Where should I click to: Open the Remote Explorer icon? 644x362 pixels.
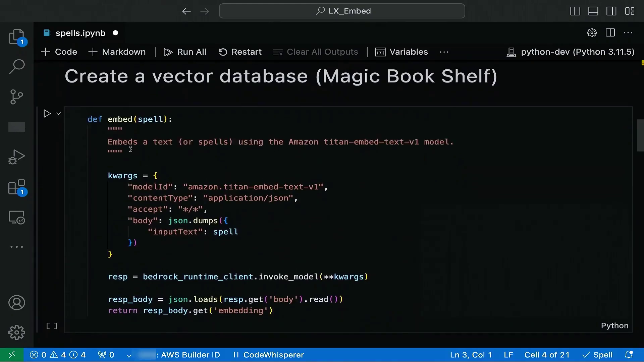[16, 218]
